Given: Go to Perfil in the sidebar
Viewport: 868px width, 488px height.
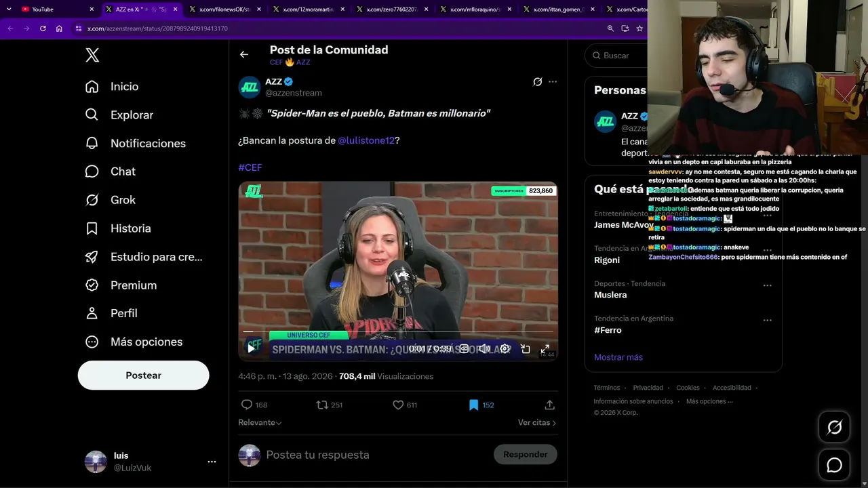Looking at the screenshot, I should click(x=111, y=313).
